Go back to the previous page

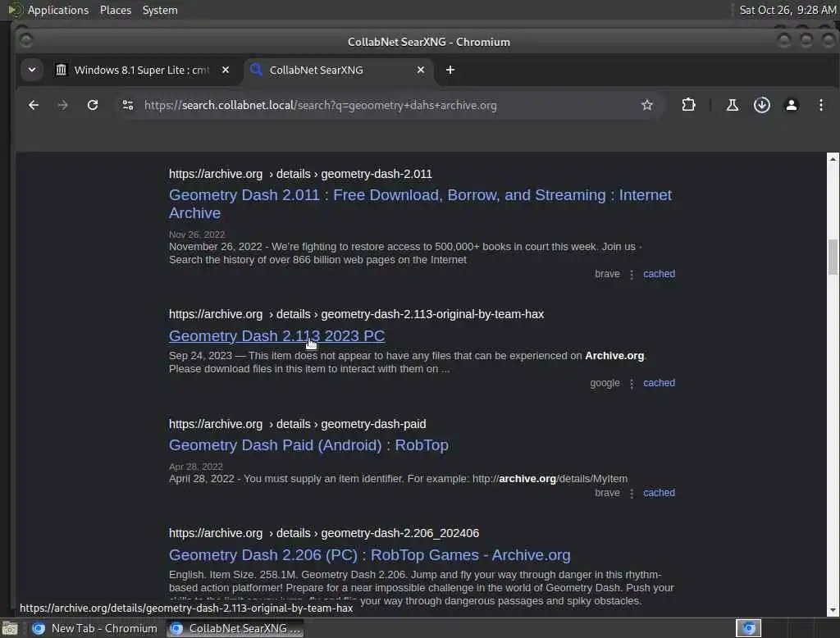tap(33, 106)
